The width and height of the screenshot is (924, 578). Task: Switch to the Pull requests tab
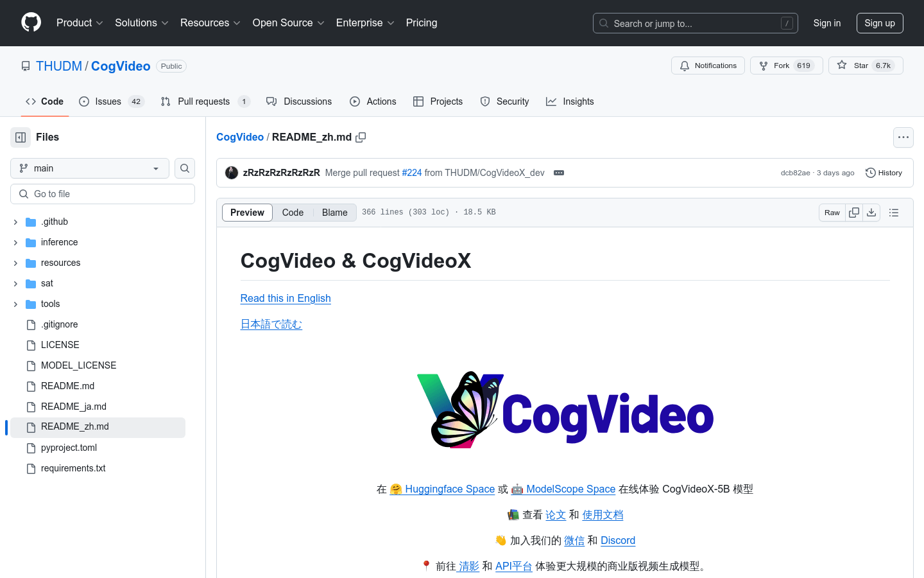tap(205, 101)
